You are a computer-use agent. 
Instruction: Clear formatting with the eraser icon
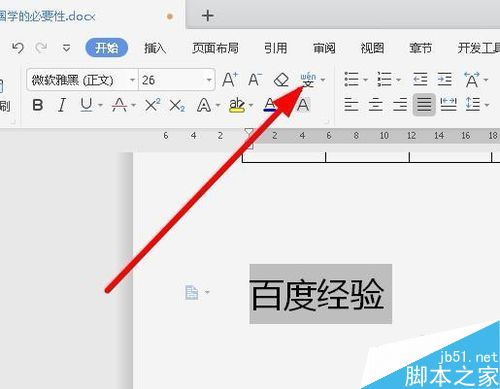click(x=281, y=80)
